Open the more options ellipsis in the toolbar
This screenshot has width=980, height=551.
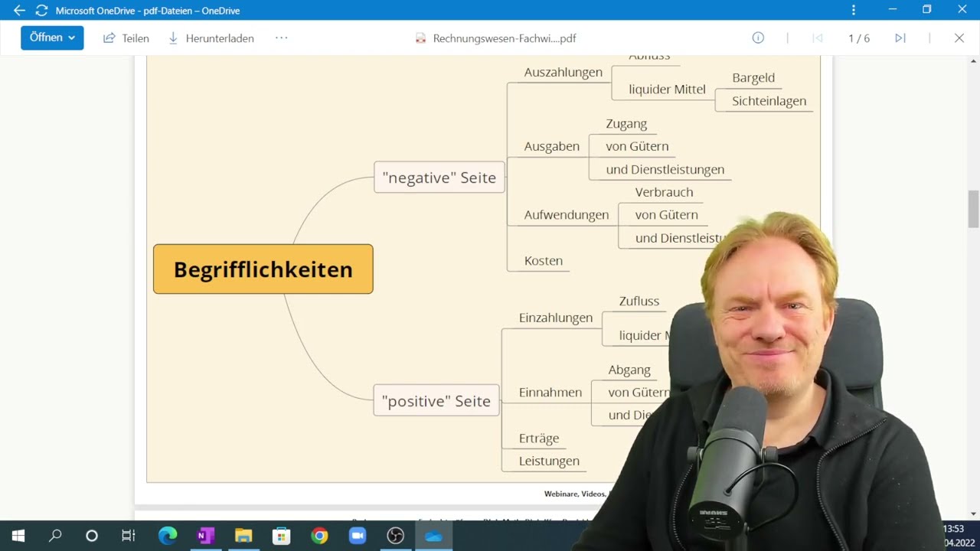[282, 37]
